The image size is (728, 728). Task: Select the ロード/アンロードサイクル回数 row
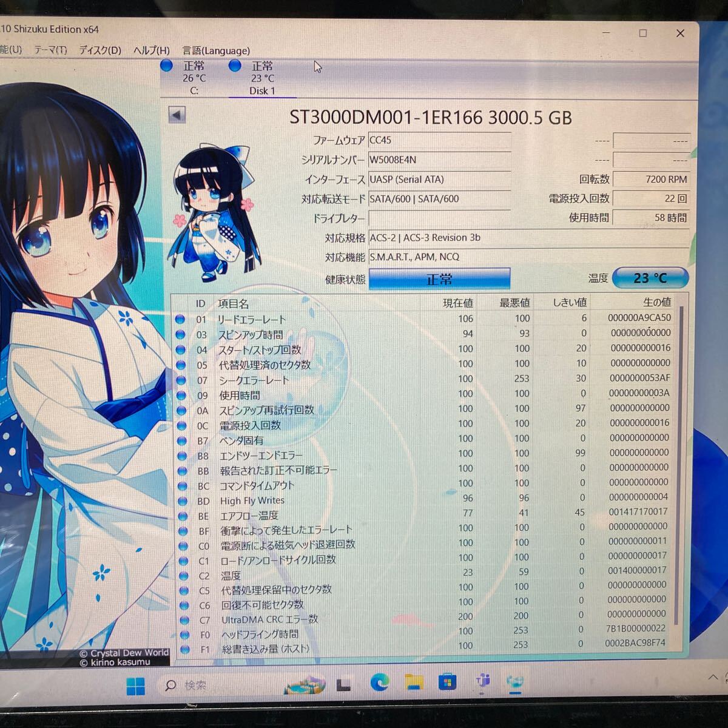[x=423, y=559]
